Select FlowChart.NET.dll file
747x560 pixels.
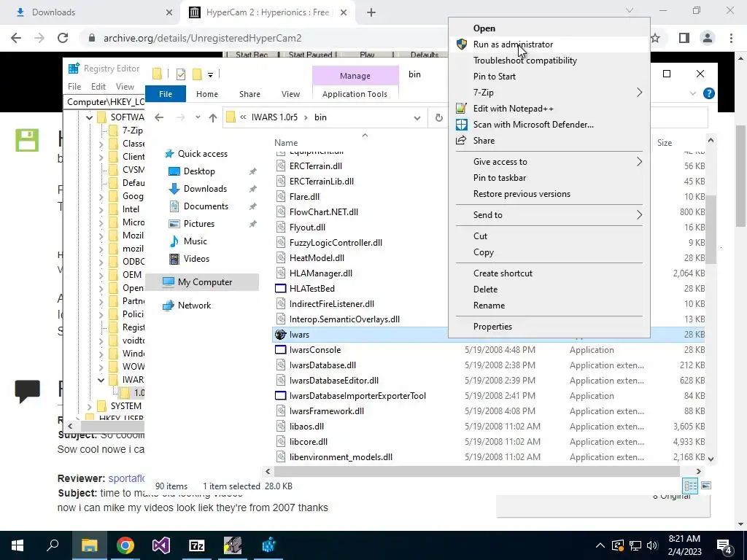click(323, 212)
